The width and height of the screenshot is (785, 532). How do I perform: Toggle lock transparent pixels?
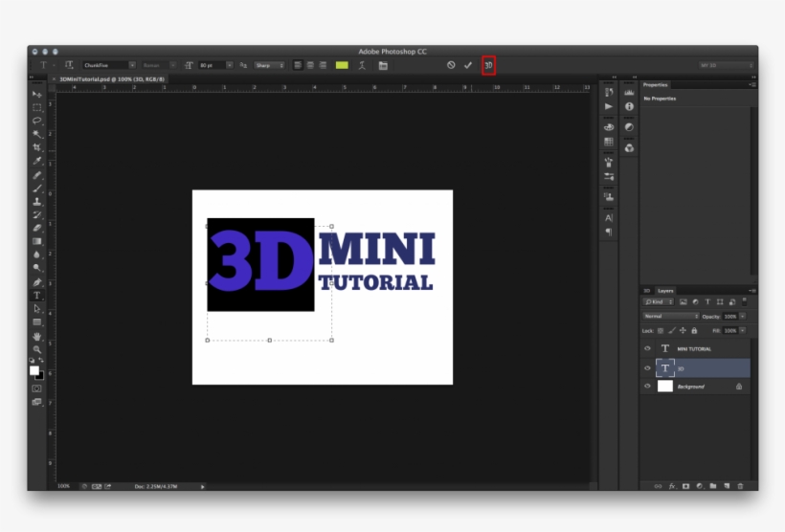[661, 330]
